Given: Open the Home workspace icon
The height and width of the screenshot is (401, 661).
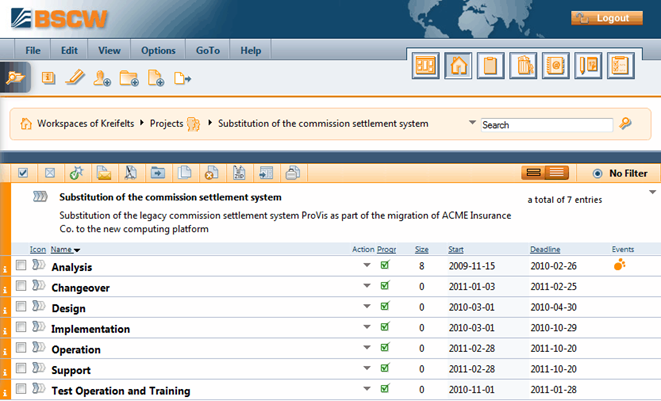Looking at the screenshot, I should pyautogui.click(x=458, y=66).
